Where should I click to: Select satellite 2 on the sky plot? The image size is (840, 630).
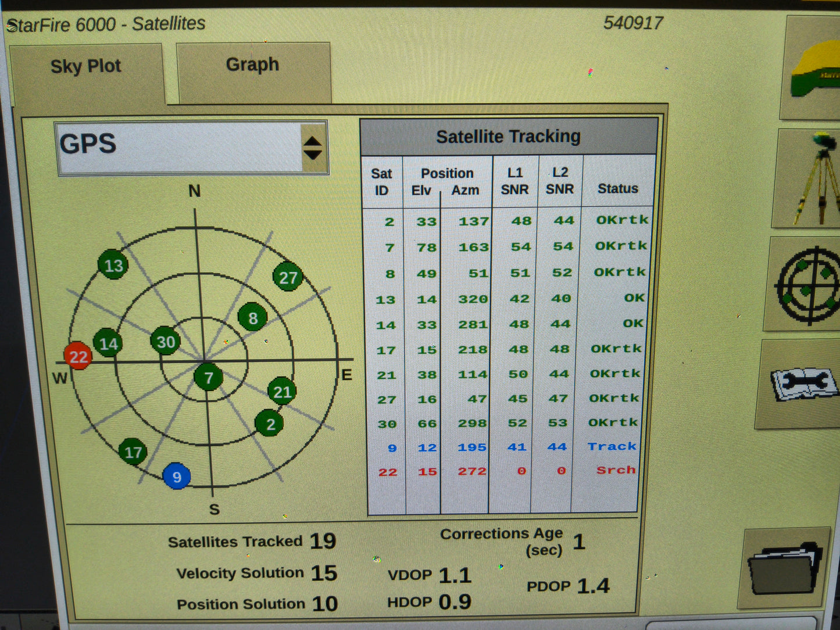[x=270, y=424]
